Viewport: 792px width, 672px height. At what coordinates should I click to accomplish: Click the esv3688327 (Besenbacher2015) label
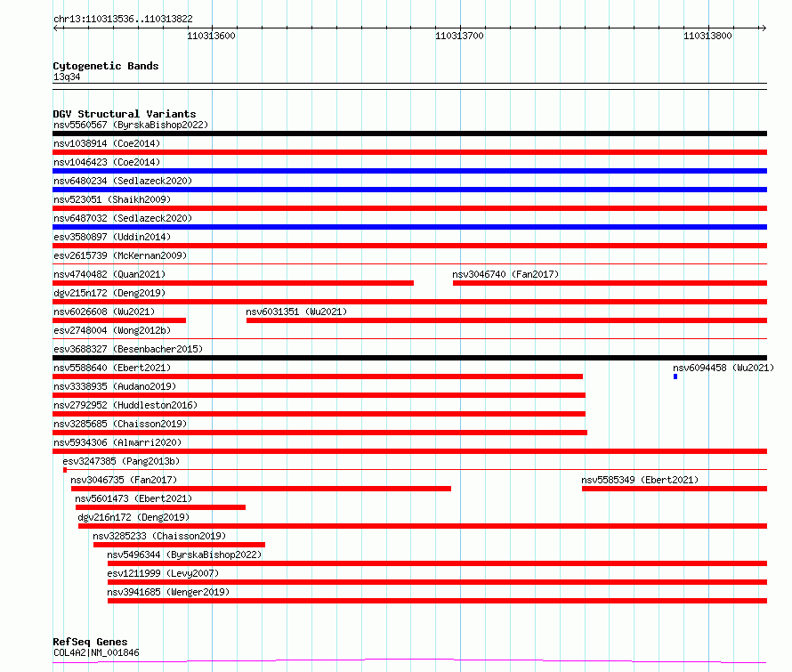(128, 349)
